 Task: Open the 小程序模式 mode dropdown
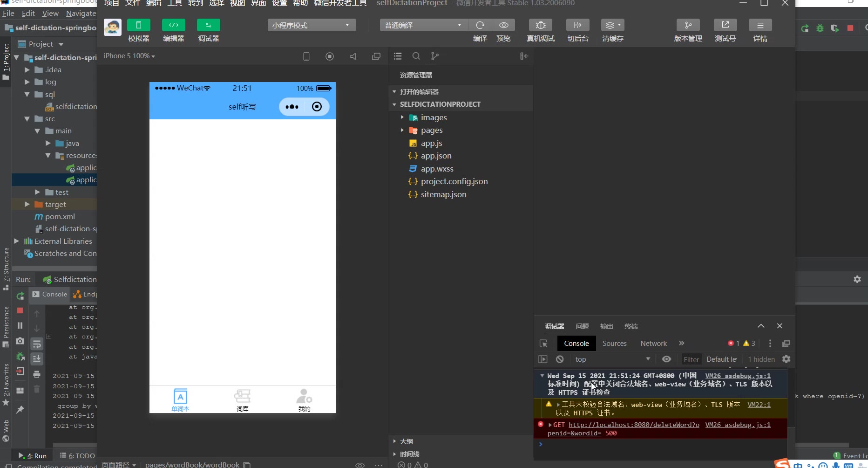tap(312, 25)
